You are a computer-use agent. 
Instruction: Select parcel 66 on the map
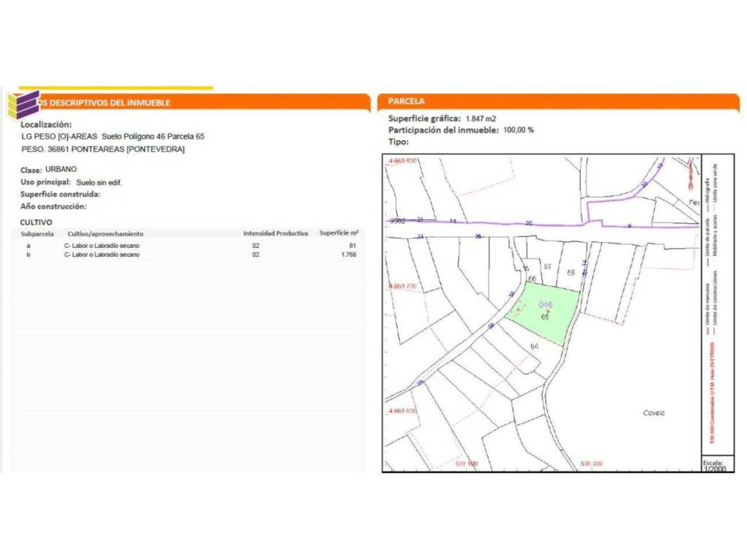[533, 279]
